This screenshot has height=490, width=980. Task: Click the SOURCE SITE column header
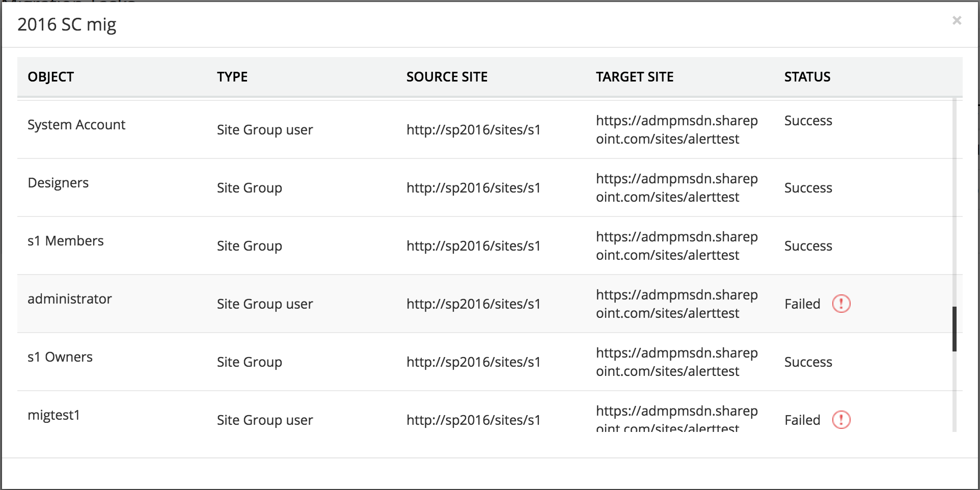[x=447, y=77]
